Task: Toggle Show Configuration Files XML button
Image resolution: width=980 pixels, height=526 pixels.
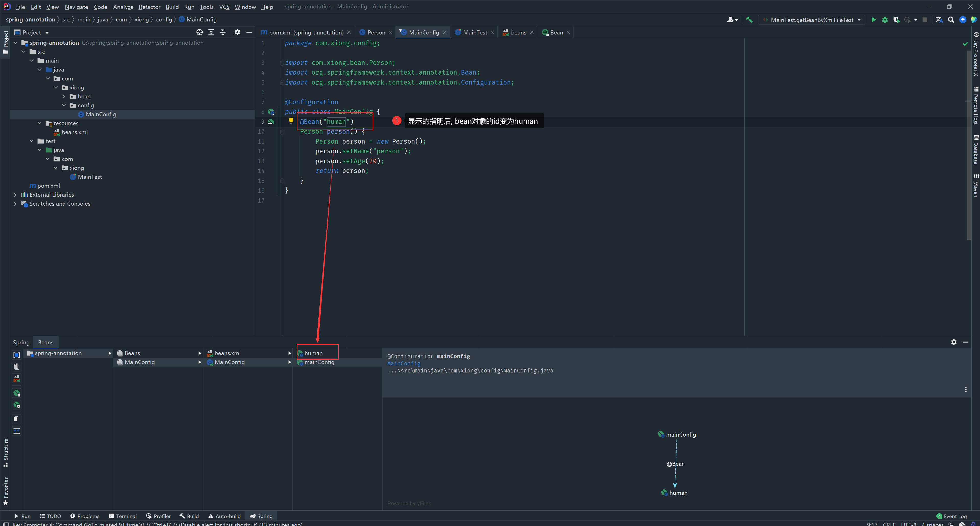Action: 16,379
